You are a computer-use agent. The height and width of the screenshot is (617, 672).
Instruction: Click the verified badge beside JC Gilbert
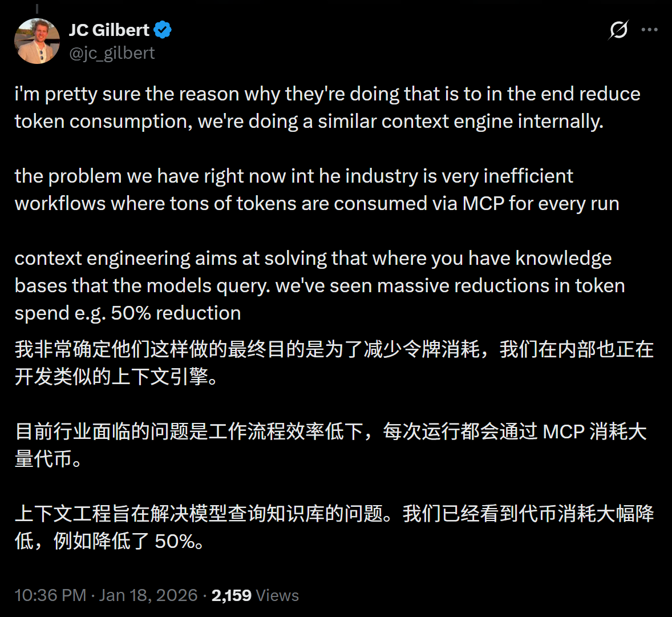162,30
